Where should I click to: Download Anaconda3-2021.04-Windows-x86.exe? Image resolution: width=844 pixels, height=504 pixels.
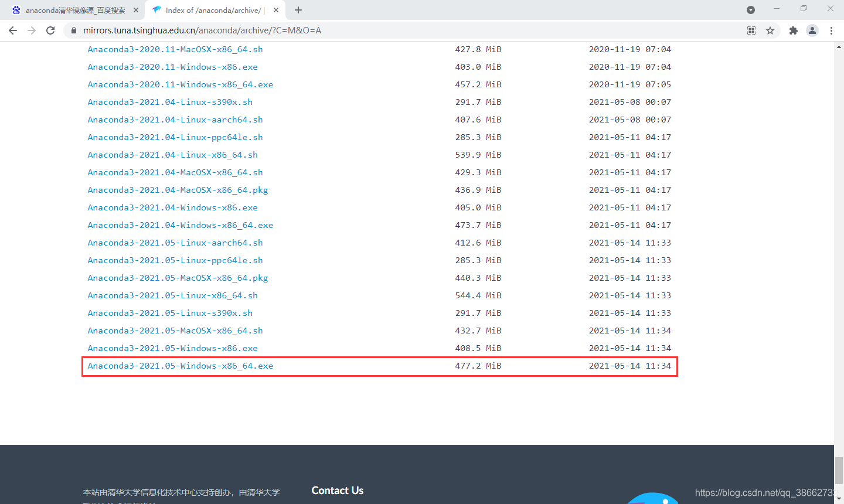click(x=173, y=207)
